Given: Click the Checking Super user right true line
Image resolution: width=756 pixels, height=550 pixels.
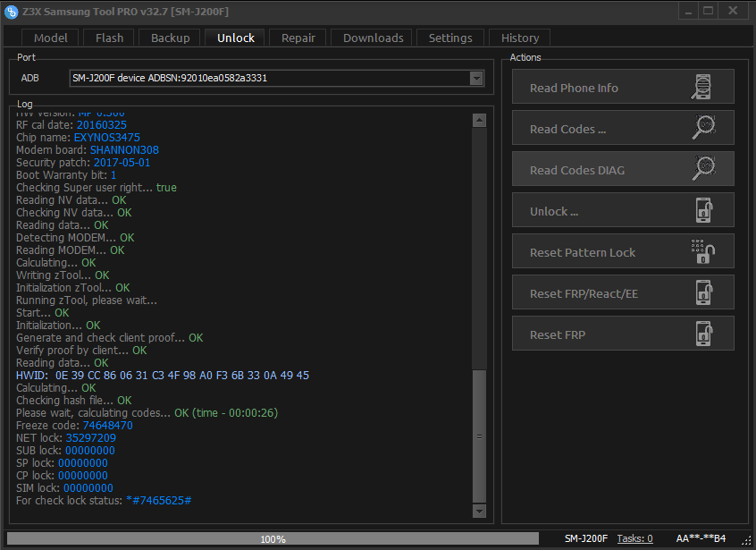Looking at the screenshot, I should [97, 188].
